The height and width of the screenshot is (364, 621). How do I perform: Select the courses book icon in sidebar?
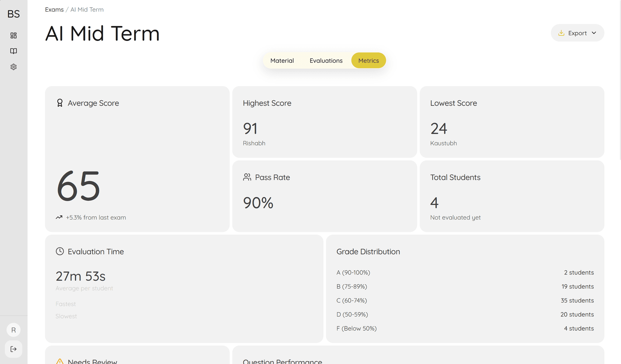pyautogui.click(x=13, y=51)
